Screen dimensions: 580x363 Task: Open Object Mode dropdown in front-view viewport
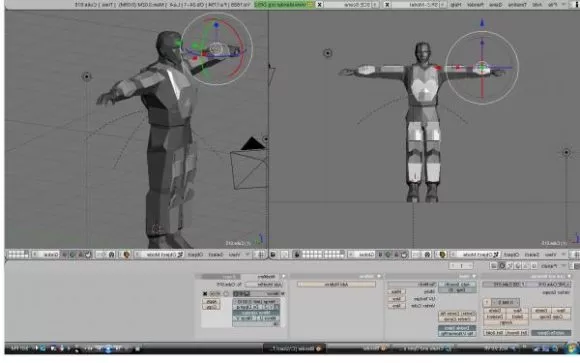point(475,255)
